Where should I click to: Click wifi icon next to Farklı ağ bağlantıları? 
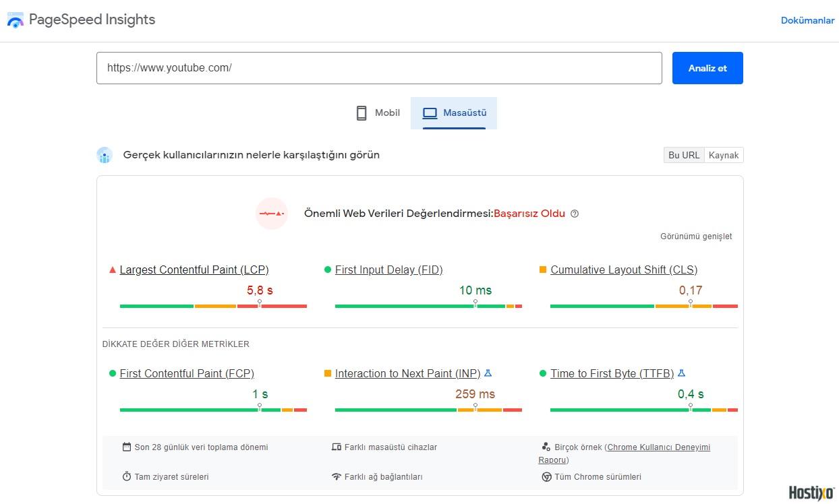click(337, 476)
